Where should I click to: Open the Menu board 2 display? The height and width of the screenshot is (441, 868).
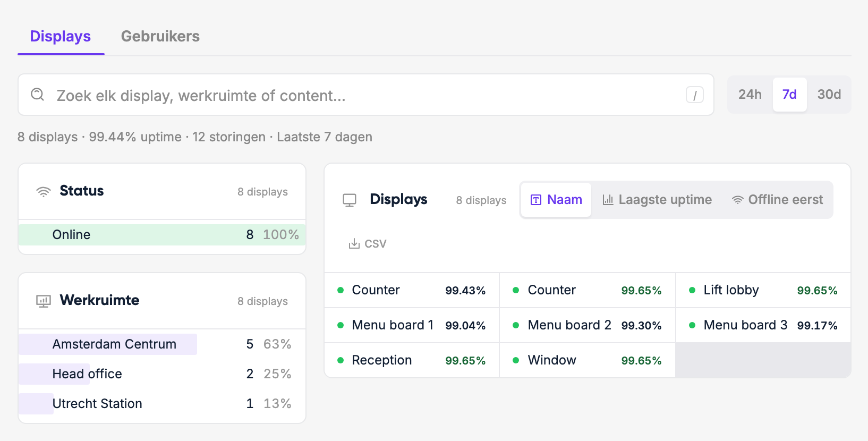(588, 325)
